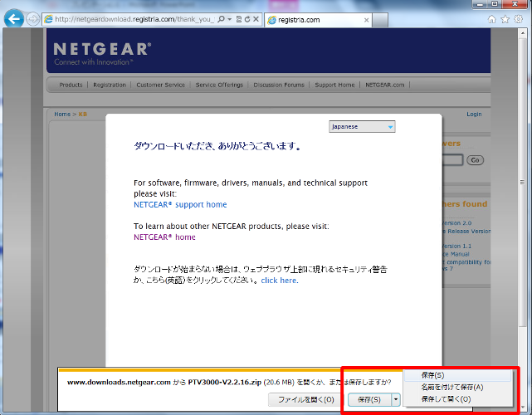
Task: Click the Login link
Action: (474, 114)
